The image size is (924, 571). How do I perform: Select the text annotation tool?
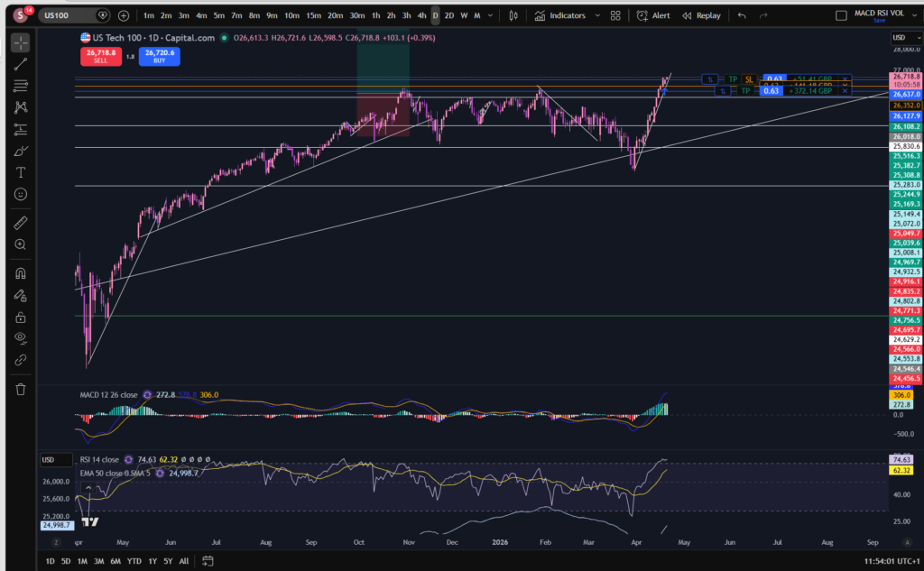click(x=21, y=172)
